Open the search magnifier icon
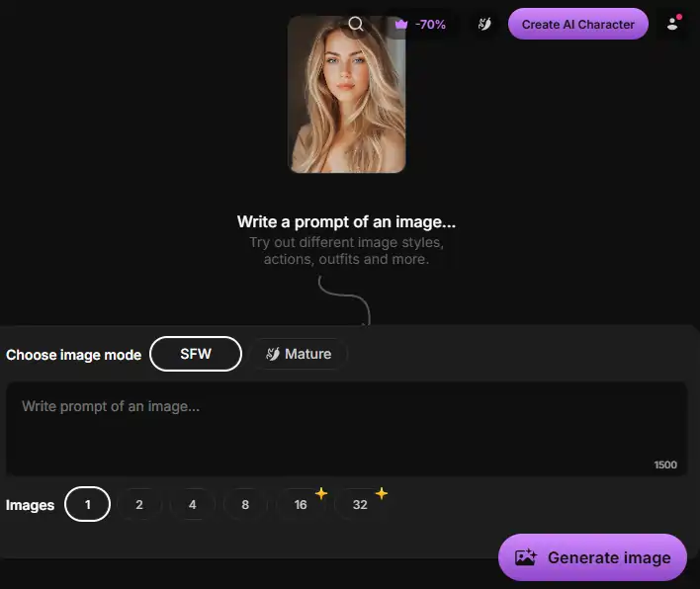This screenshot has width=700, height=589. click(x=356, y=24)
